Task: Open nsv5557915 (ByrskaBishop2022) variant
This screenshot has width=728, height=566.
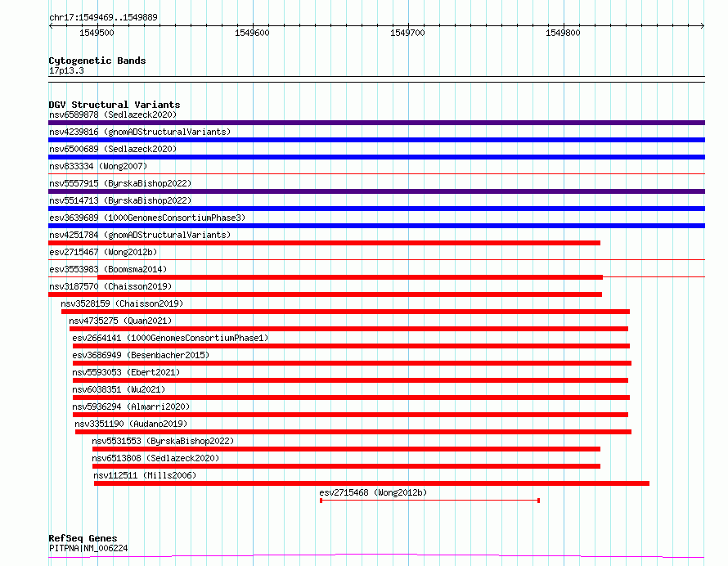Action: (120, 183)
